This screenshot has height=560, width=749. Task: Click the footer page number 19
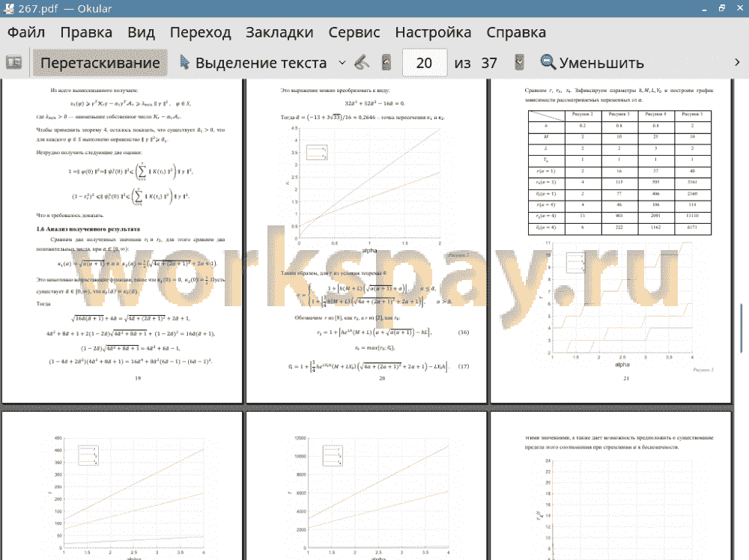coord(138,378)
